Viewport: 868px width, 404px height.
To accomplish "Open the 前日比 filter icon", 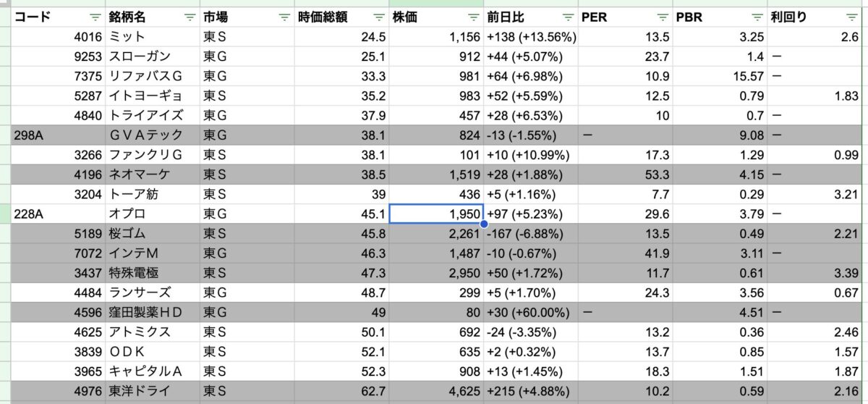I will (568, 17).
